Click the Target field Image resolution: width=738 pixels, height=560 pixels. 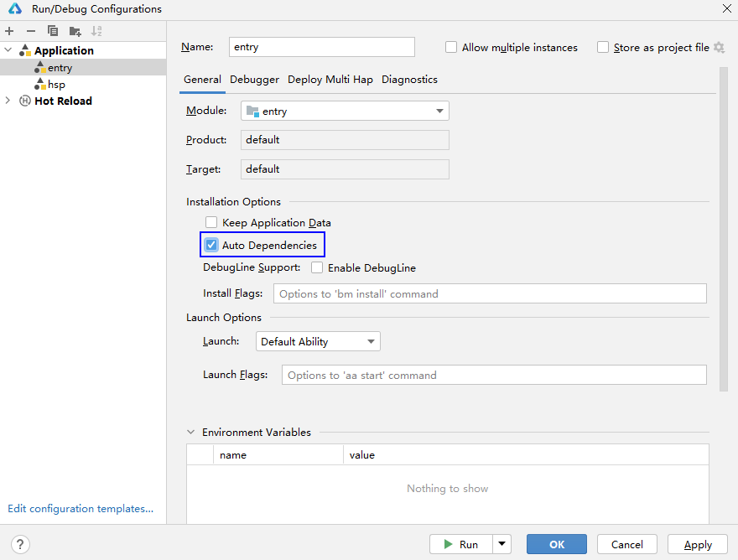(345, 169)
